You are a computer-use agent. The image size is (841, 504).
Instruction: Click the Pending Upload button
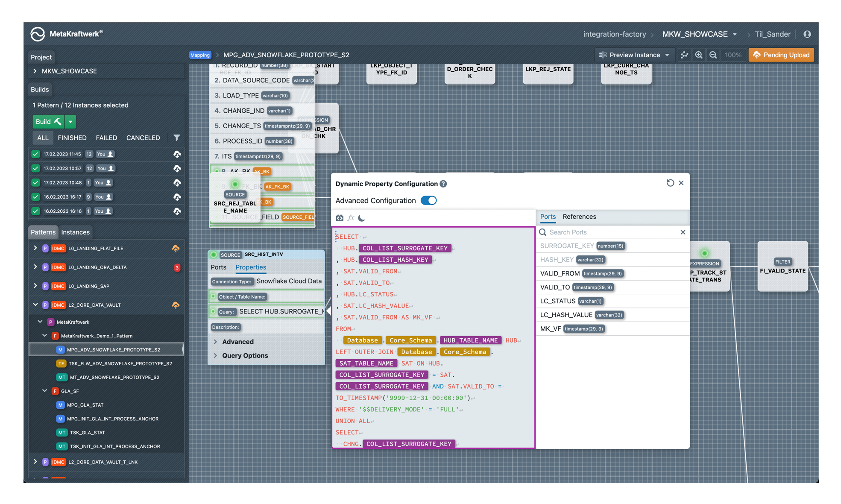point(781,55)
